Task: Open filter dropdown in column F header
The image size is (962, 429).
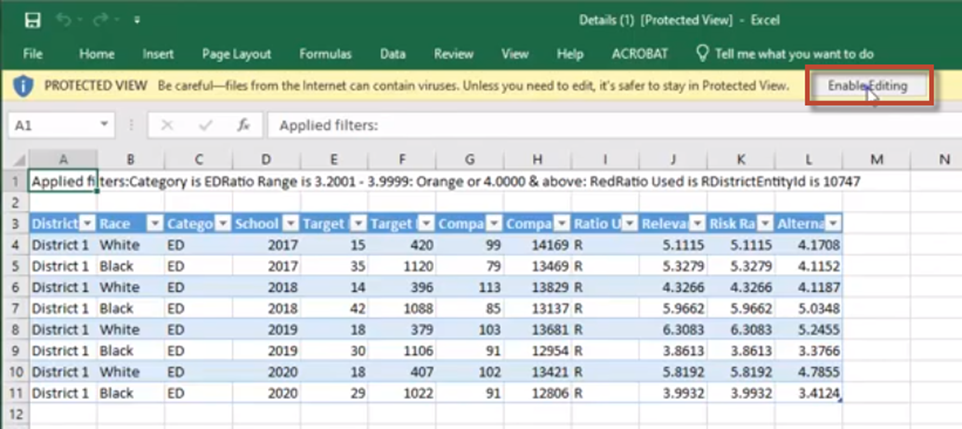Action: pos(426,223)
